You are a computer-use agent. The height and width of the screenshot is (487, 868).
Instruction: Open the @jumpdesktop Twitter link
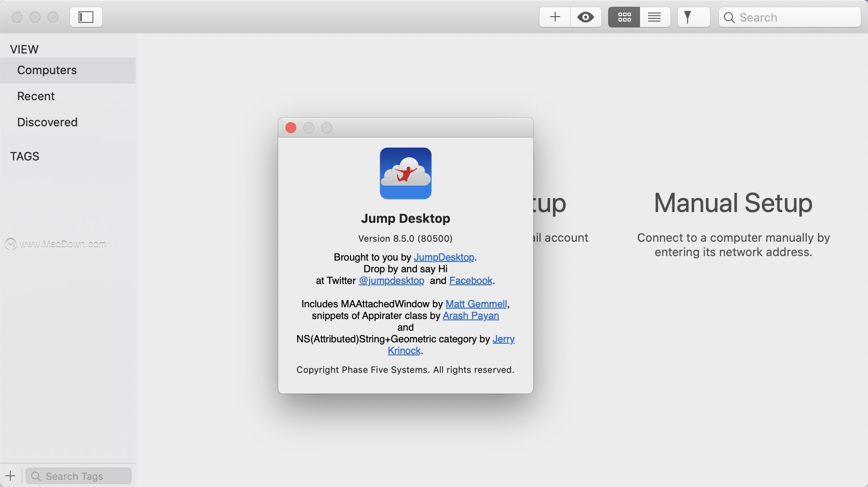(x=391, y=280)
